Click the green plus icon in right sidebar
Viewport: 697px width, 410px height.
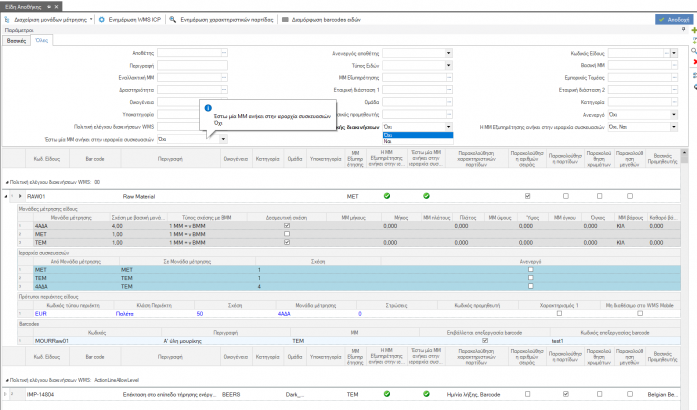tap(694, 30)
